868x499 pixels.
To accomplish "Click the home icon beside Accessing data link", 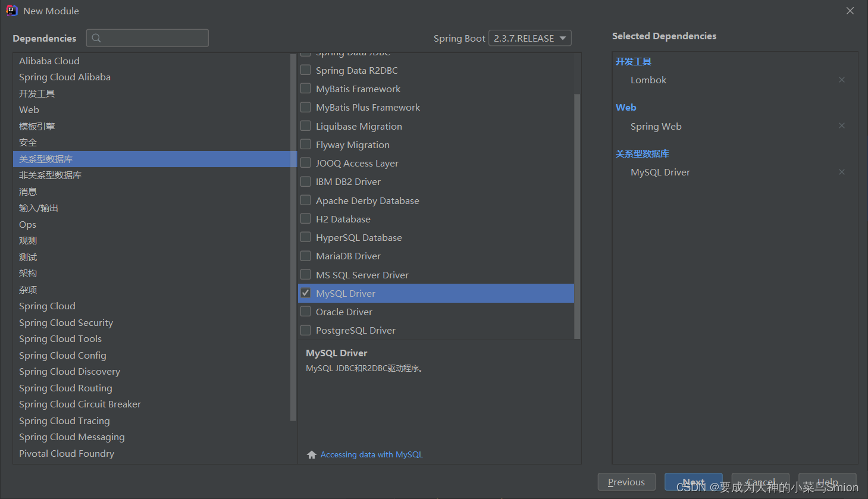I will click(x=312, y=454).
